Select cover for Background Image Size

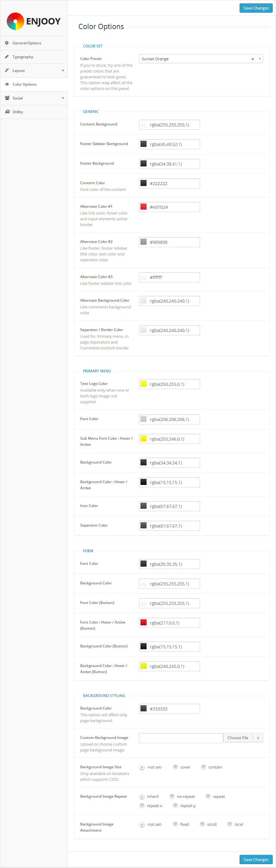[175, 767]
